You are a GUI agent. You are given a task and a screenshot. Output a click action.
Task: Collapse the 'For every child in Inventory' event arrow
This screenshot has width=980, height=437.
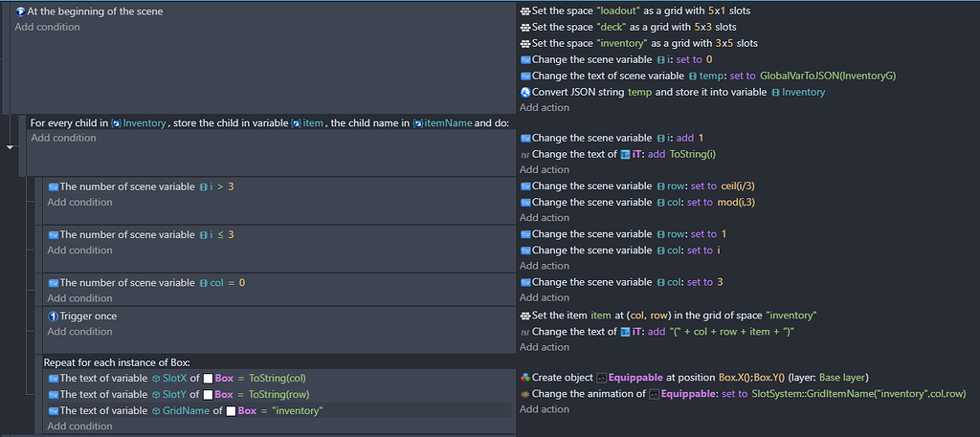click(x=10, y=148)
